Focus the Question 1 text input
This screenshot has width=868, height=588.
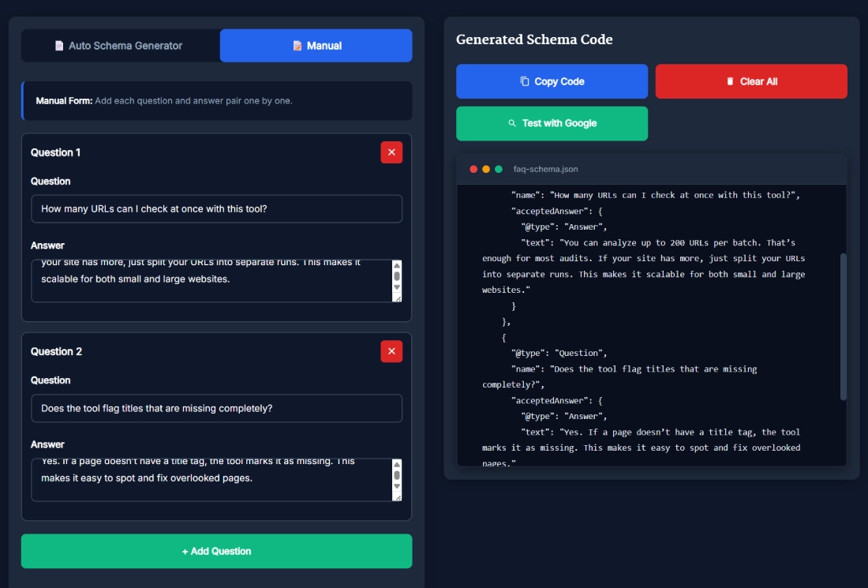click(215, 208)
